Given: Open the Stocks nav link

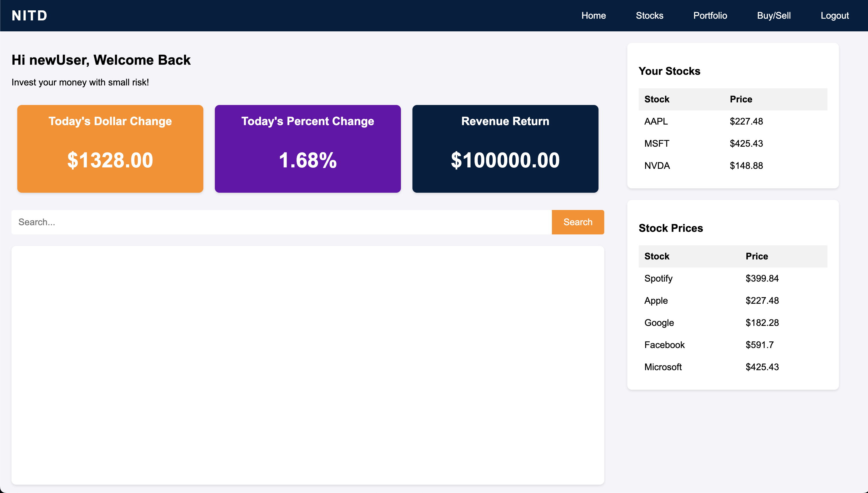Looking at the screenshot, I should tap(649, 16).
